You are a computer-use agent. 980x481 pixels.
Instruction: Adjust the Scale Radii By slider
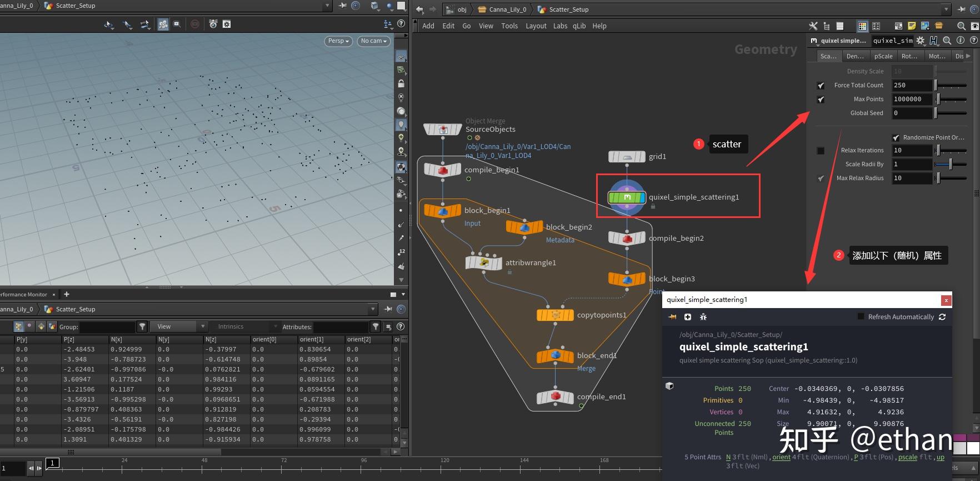pos(951,164)
